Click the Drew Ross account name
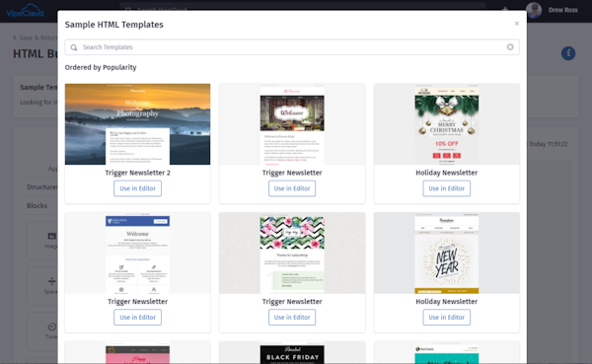592x364 pixels. tap(563, 10)
